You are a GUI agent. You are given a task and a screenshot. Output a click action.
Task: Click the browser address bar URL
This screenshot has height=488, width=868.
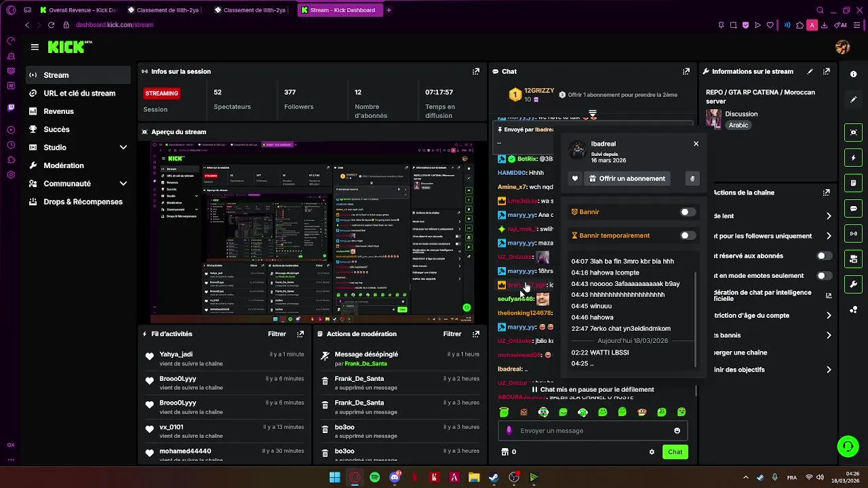point(115,25)
